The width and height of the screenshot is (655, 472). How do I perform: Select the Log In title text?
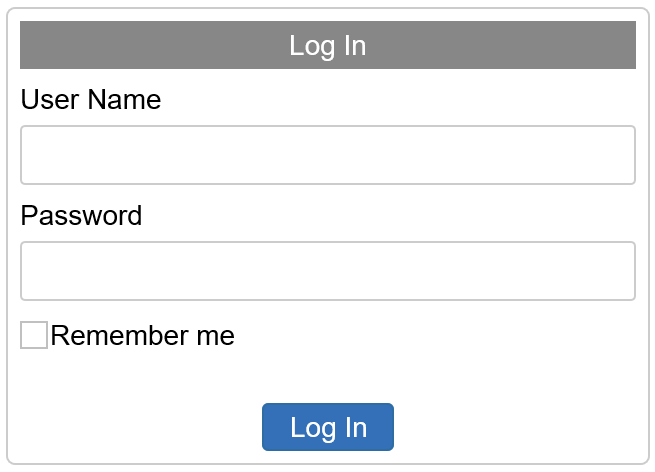coord(328,45)
